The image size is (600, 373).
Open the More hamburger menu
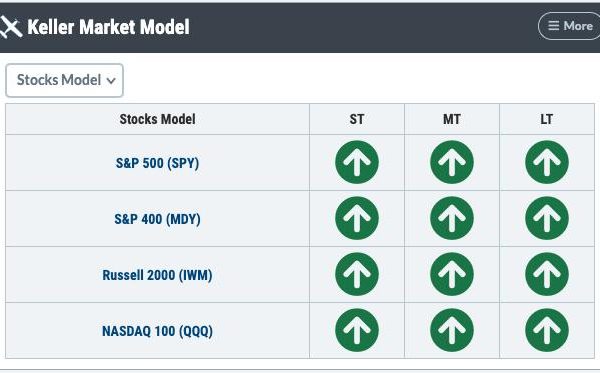tap(569, 26)
